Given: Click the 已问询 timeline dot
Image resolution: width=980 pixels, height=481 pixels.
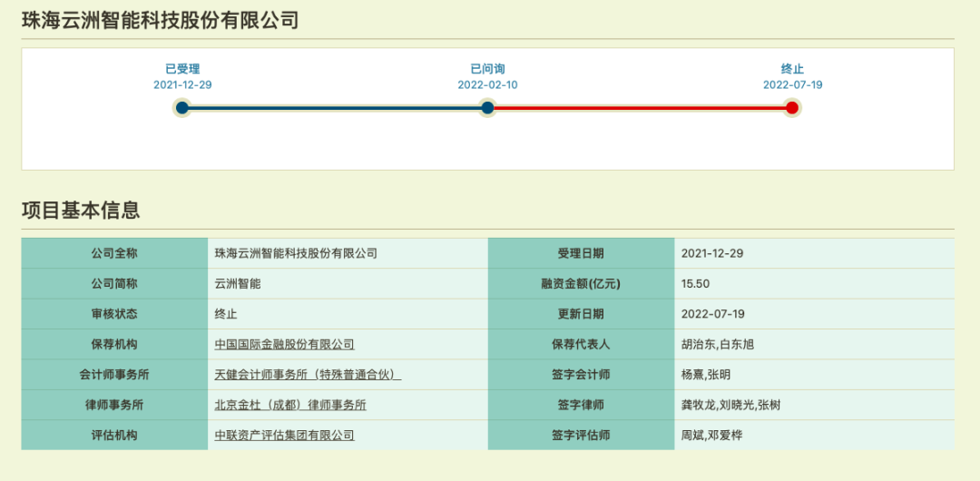Looking at the screenshot, I should 487,108.
